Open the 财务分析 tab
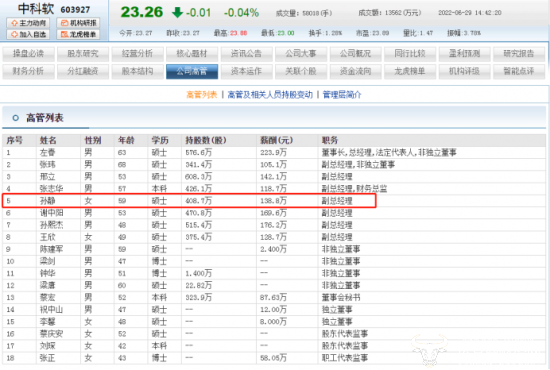 click(28, 71)
